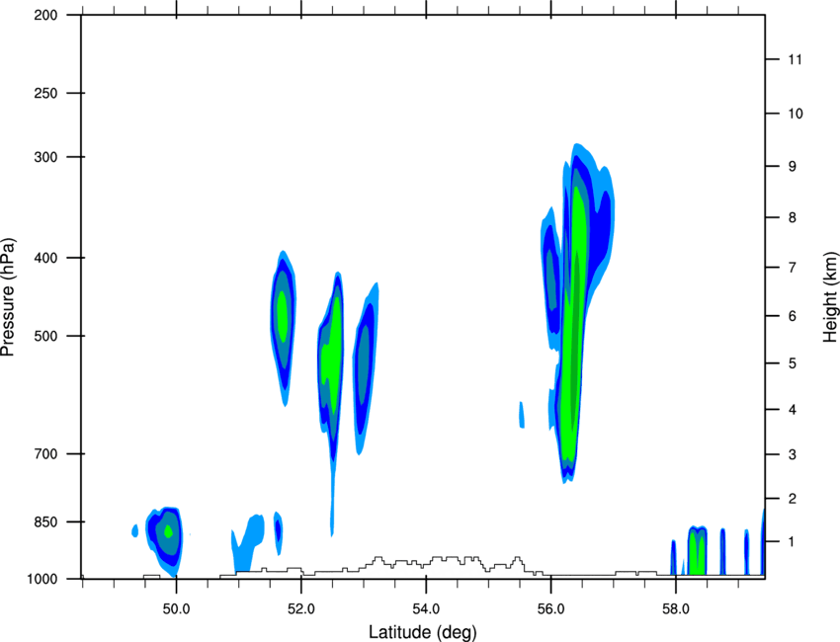Click the 500 pressure tick label
This screenshot has height=642, width=840.
point(45,336)
